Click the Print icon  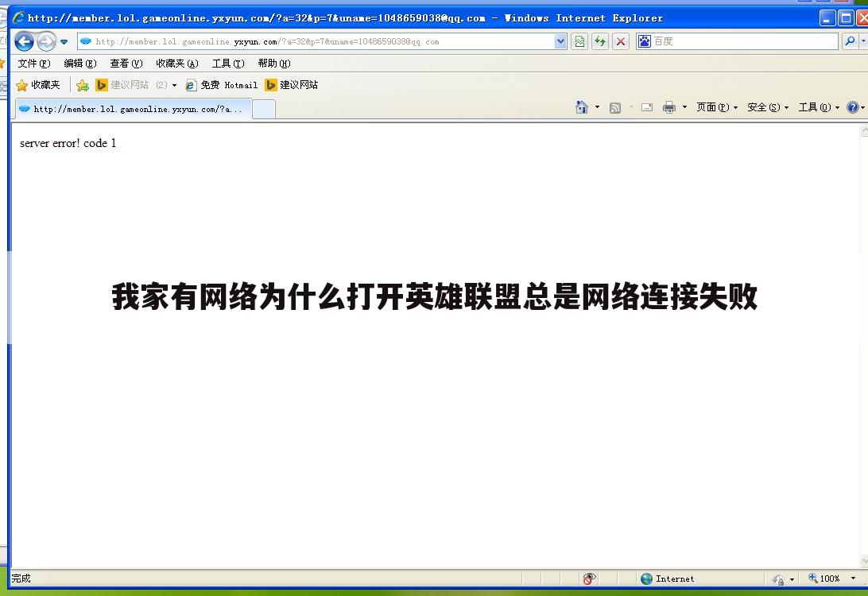[x=669, y=106]
